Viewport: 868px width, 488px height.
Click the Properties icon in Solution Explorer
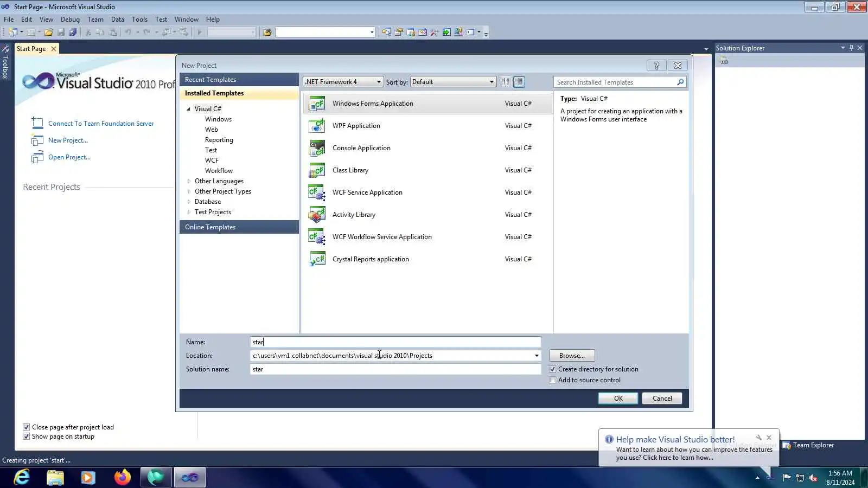click(724, 61)
